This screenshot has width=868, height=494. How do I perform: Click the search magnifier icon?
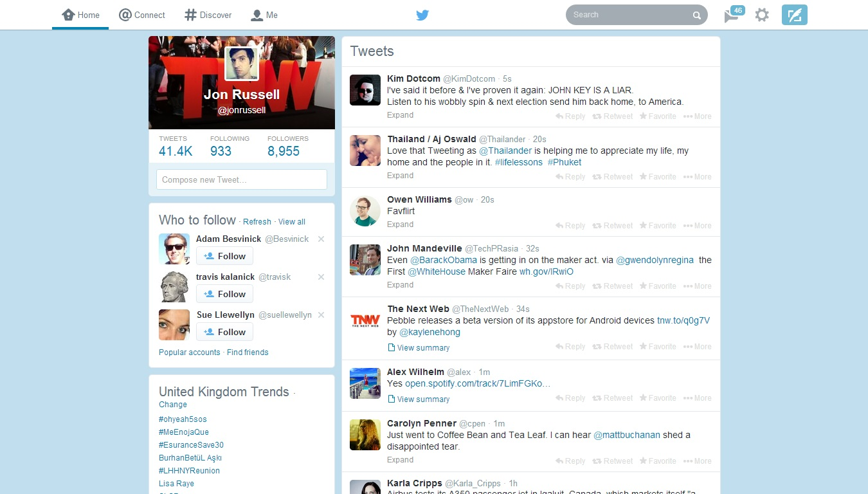pyautogui.click(x=696, y=15)
